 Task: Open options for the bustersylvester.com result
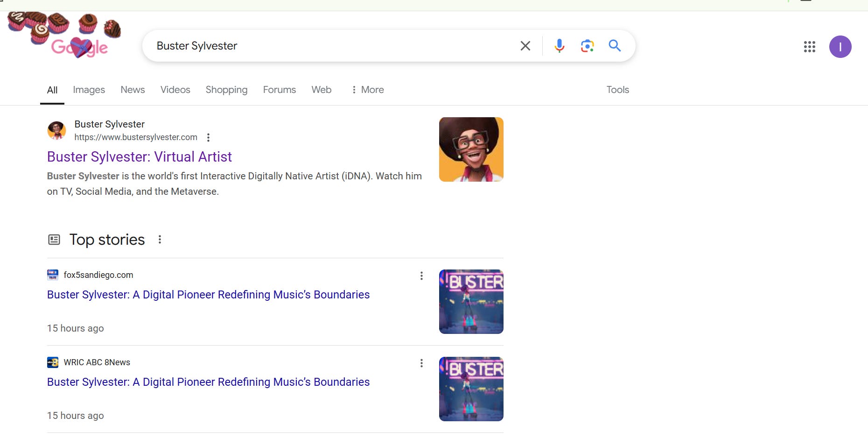[x=208, y=137]
